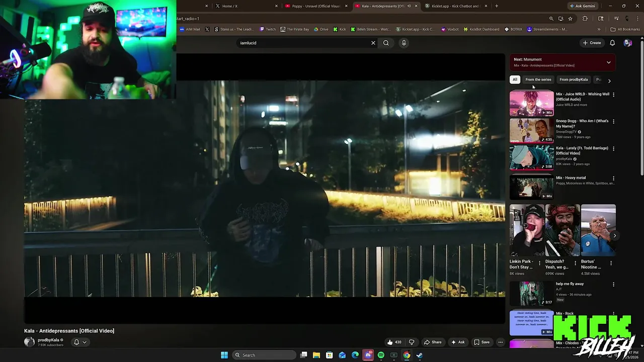Start voice search with the microphone icon

pos(404,43)
